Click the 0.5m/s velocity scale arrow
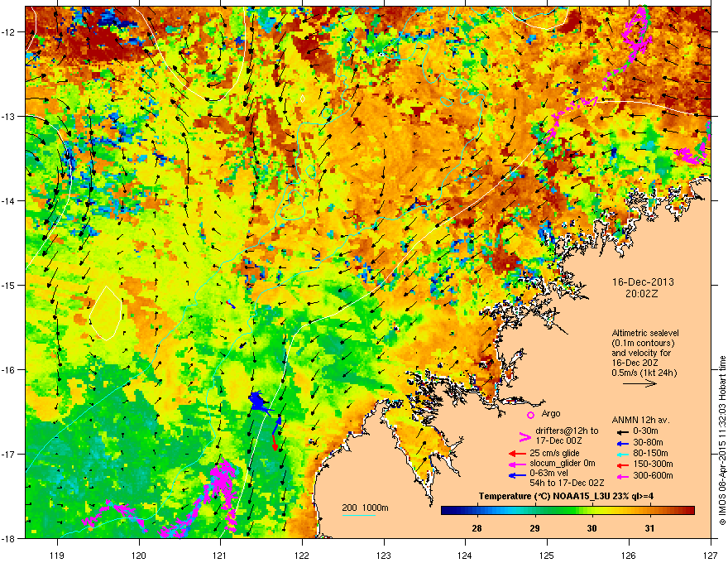 639,383
